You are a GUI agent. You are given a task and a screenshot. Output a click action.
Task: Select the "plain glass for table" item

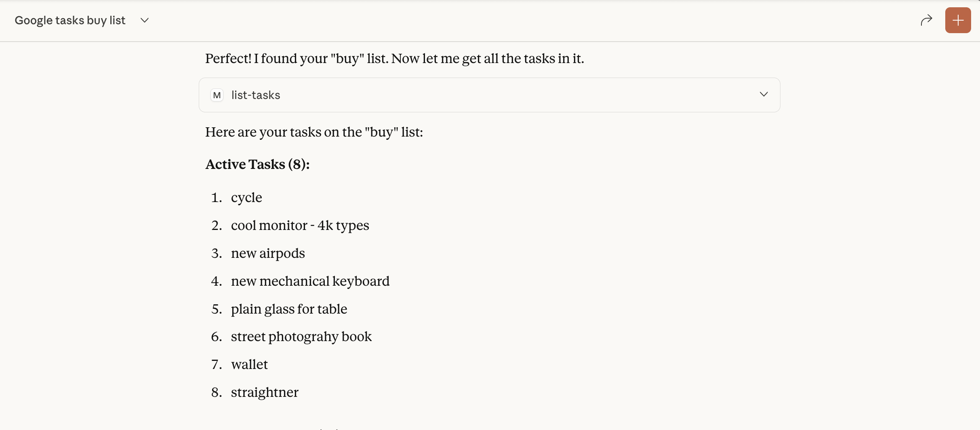pyautogui.click(x=289, y=309)
